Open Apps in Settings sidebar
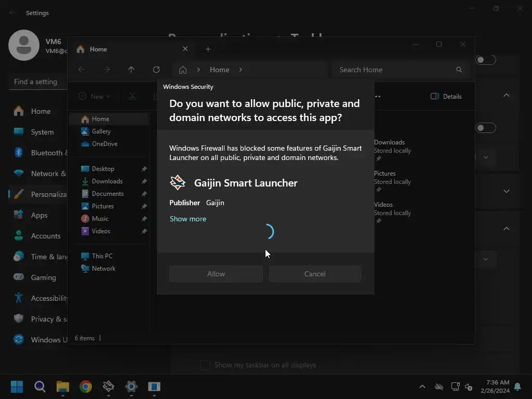 [38, 215]
